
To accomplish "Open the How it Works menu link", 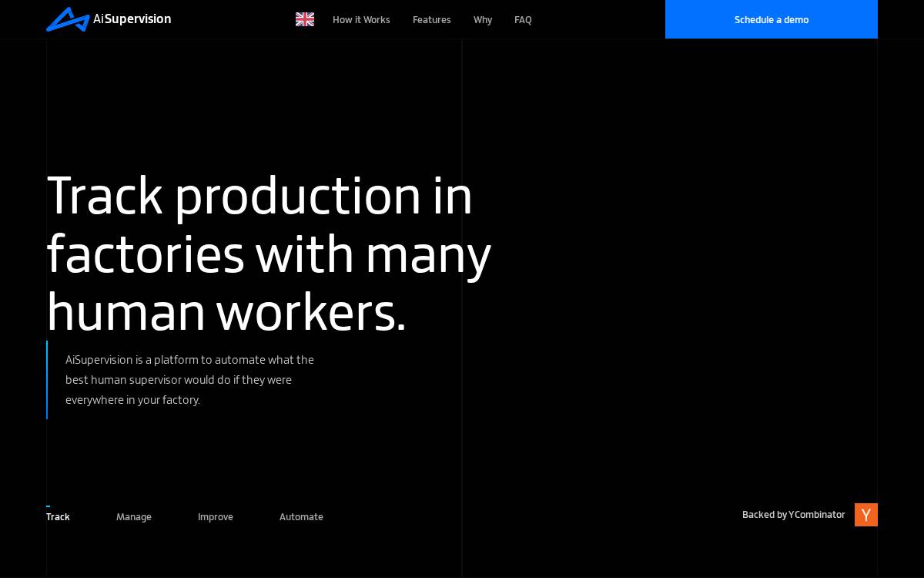I will click(x=361, y=20).
